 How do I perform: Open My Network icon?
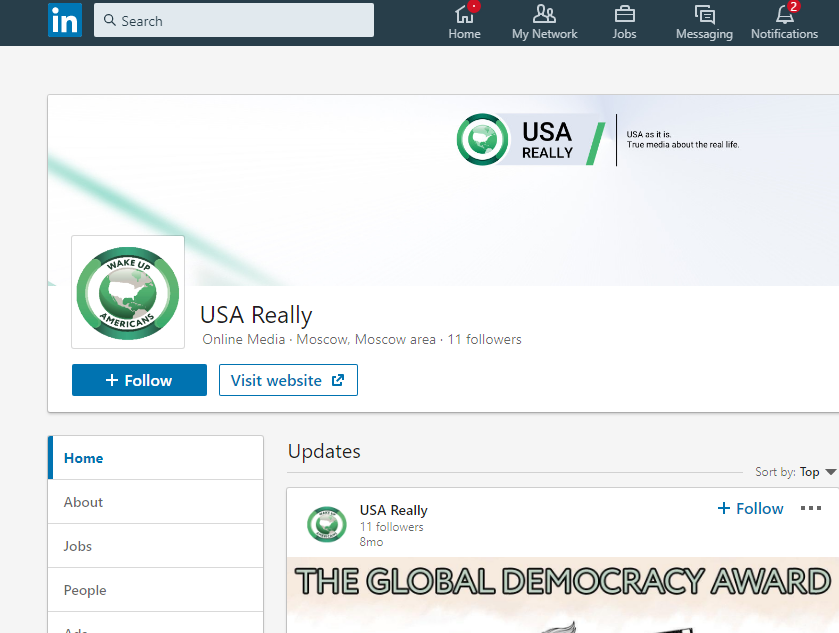click(x=544, y=15)
